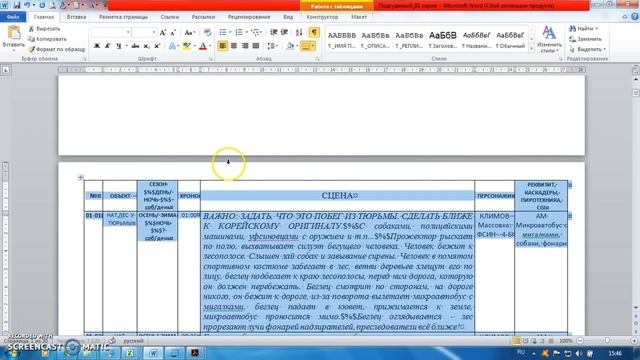Screen dimensions: 640x360
Task: Open Выделить (Select) dropdown
Action: (x=587, y=49)
